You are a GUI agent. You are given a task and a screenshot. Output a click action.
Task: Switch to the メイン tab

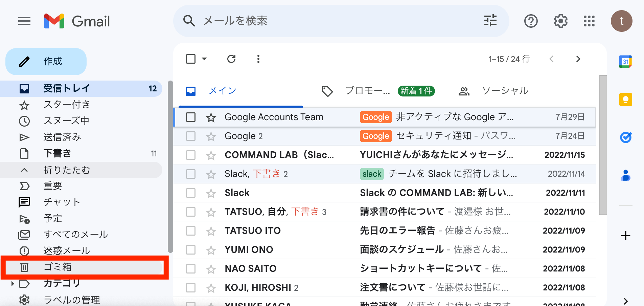click(x=240, y=91)
